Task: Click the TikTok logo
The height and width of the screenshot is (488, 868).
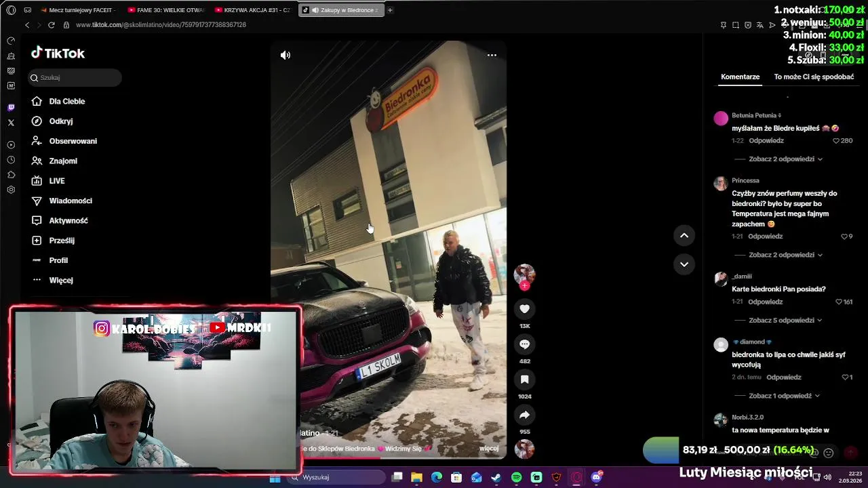Action: (x=58, y=53)
